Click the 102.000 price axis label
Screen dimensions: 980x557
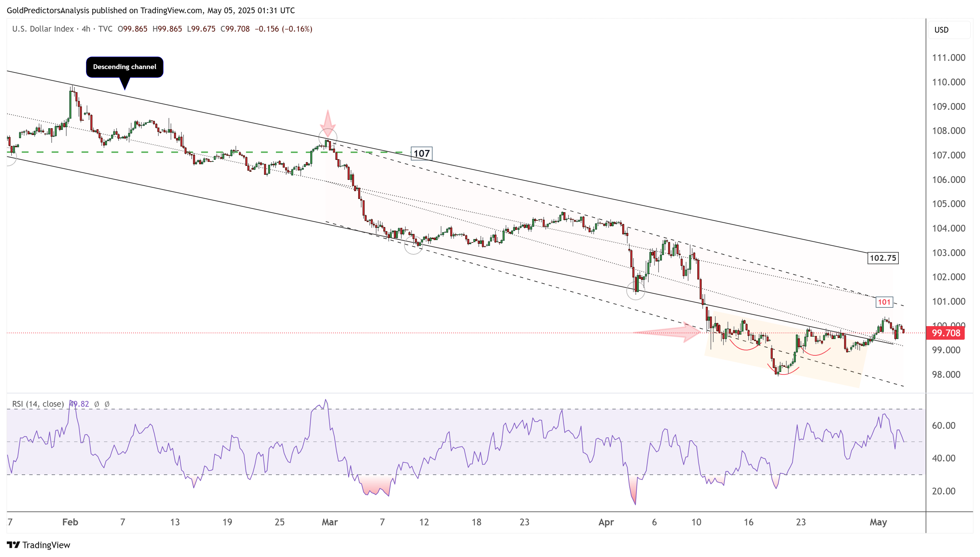tap(949, 277)
